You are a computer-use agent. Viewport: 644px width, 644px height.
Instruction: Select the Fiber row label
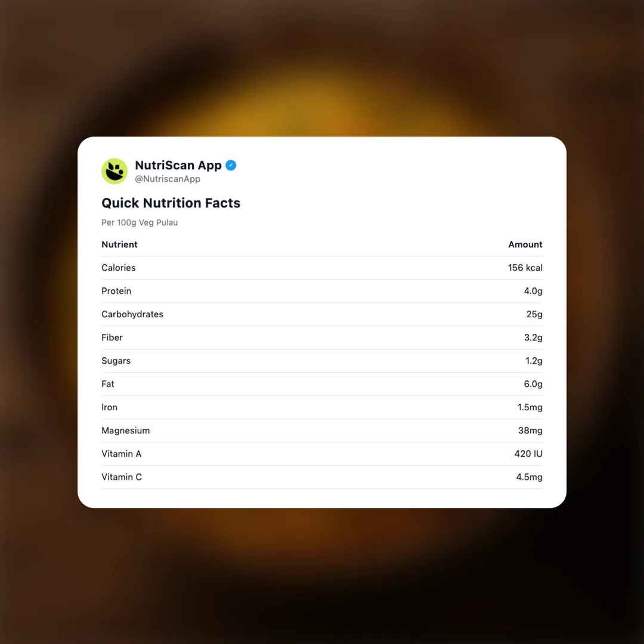coord(112,338)
